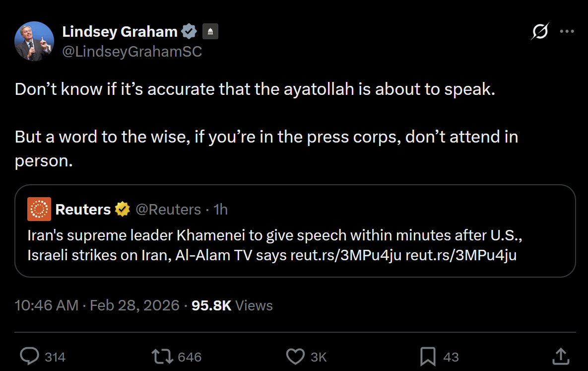Open the quoted post's 1h timestamp
The height and width of the screenshot is (371, 588).
220,210
